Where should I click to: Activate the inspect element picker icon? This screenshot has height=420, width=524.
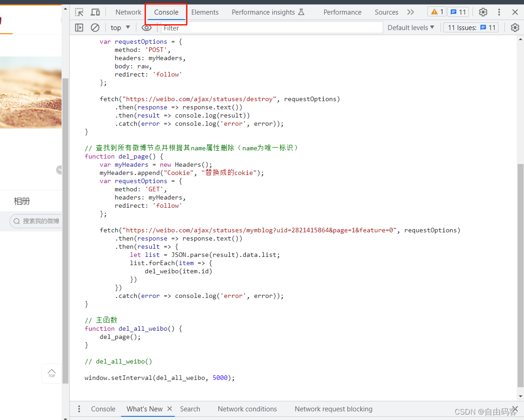point(79,12)
